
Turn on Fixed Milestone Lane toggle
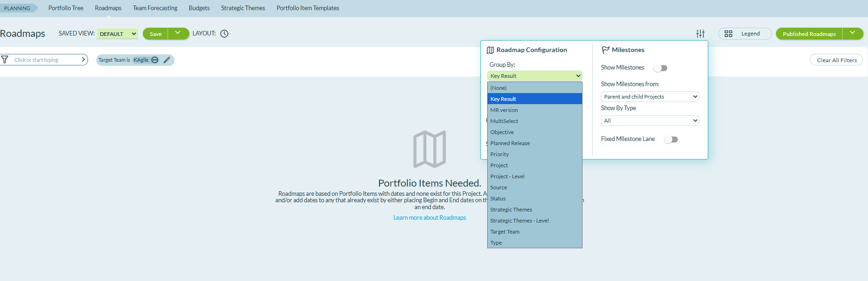coord(671,140)
